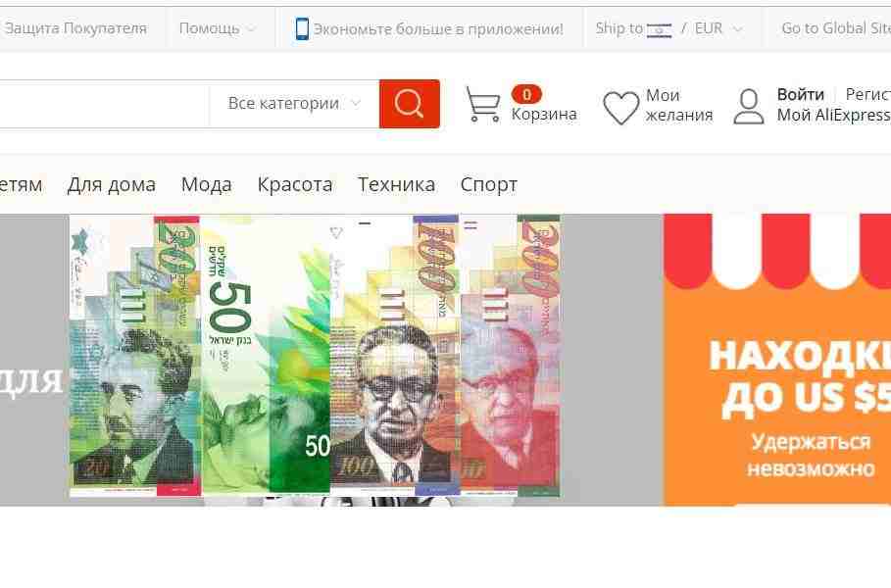Image resolution: width=891 pixels, height=588 pixels.
Task: Click the blue mobile phone app icon
Action: click(x=302, y=28)
